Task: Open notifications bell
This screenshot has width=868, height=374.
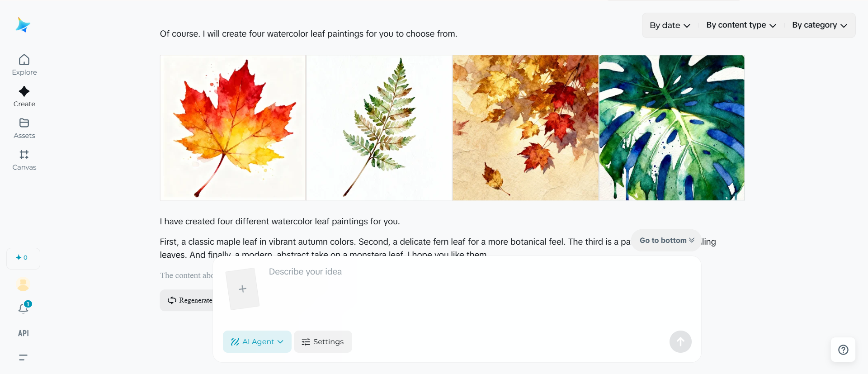Action: click(x=24, y=308)
